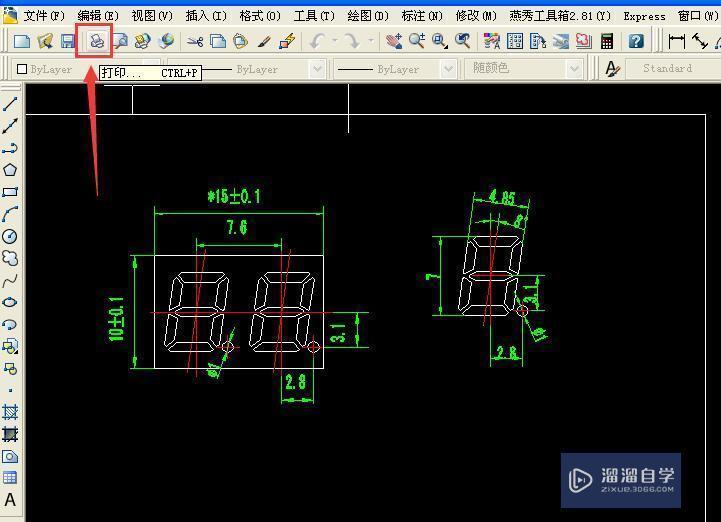Click the Help question mark icon

pyautogui.click(x=636, y=41)
